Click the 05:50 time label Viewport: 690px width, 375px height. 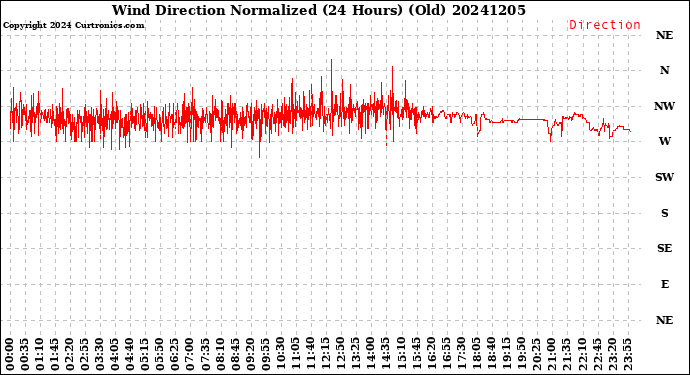(160, 354)
